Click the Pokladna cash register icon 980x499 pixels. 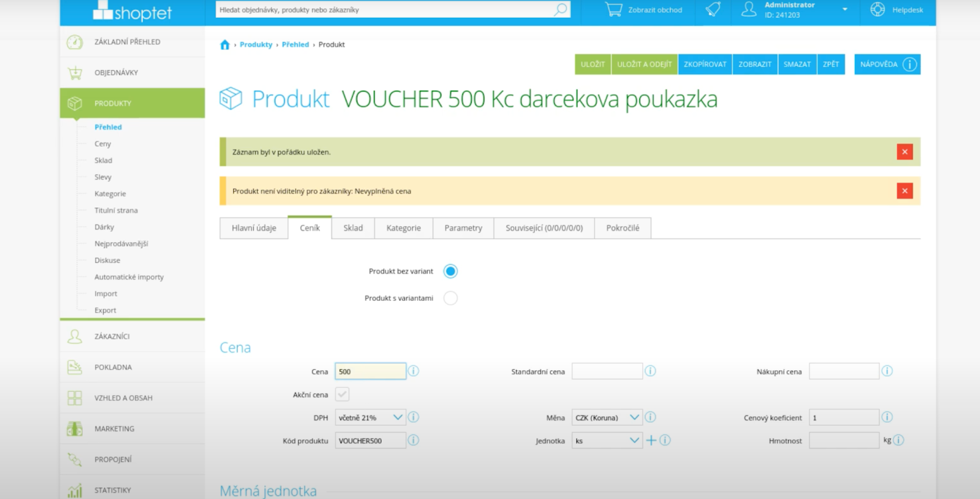(x=75, y=367)
